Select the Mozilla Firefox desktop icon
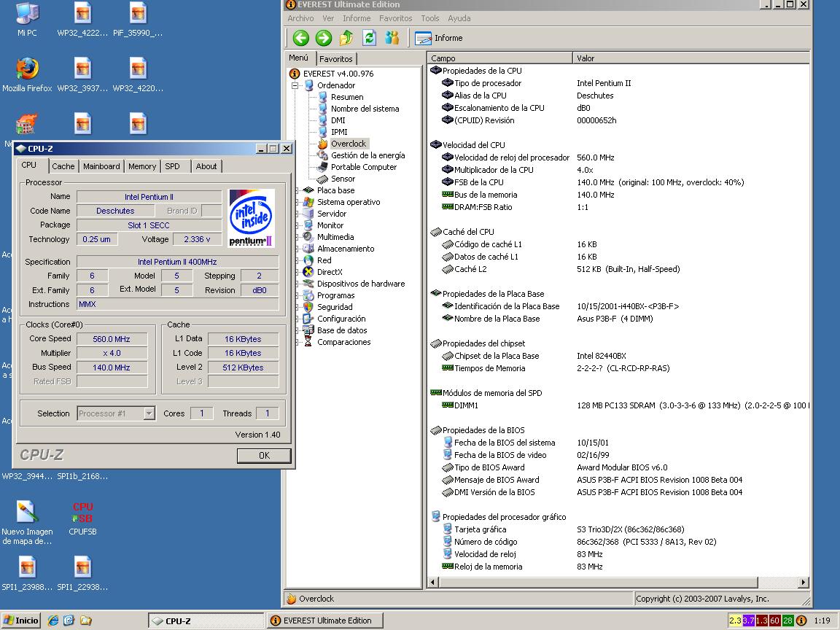The image size is (840, 630). coord(27,74)
